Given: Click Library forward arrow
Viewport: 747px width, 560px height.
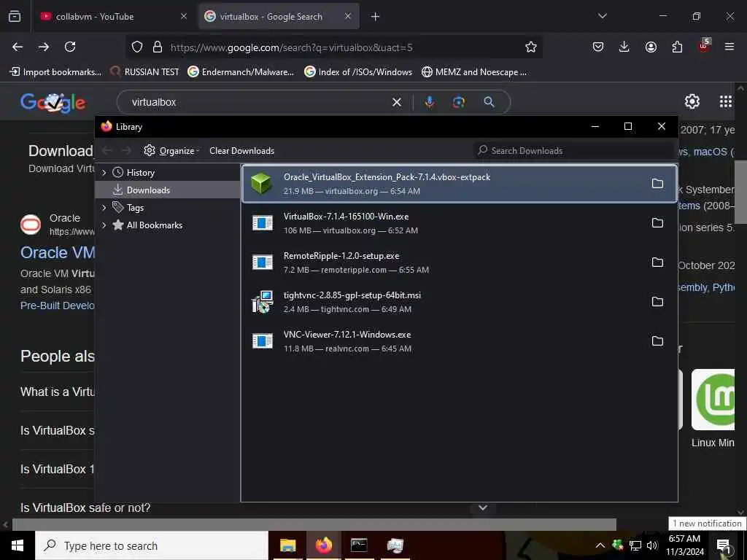Looking at the screenshot, I should [x=126, y=150].
